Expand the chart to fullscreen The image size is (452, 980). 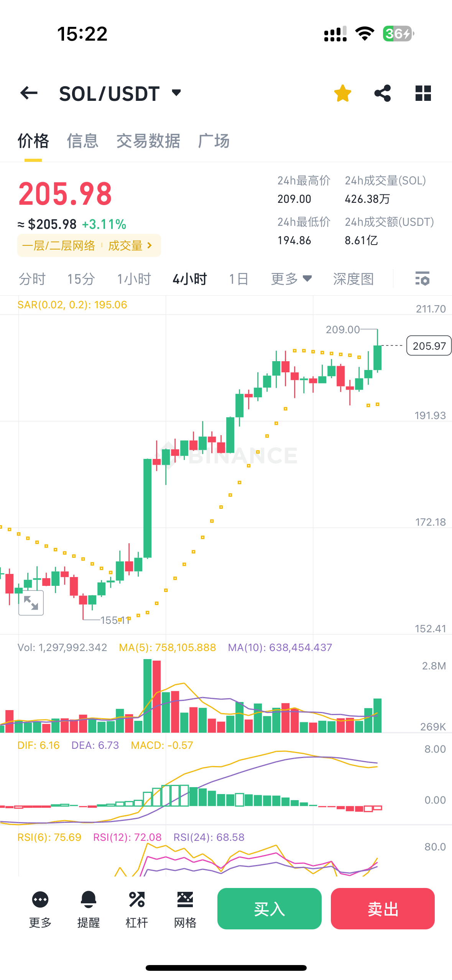pos(31,603)
